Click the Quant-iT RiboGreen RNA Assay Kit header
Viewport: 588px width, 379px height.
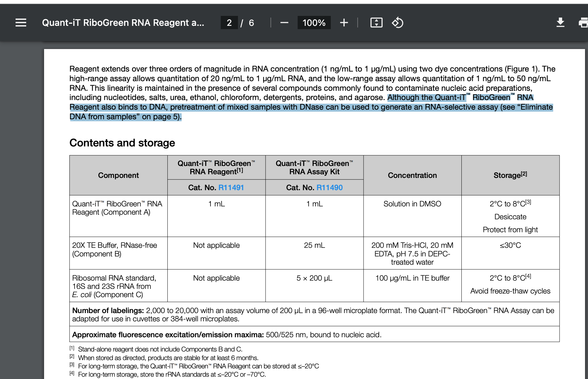[315, 167]
